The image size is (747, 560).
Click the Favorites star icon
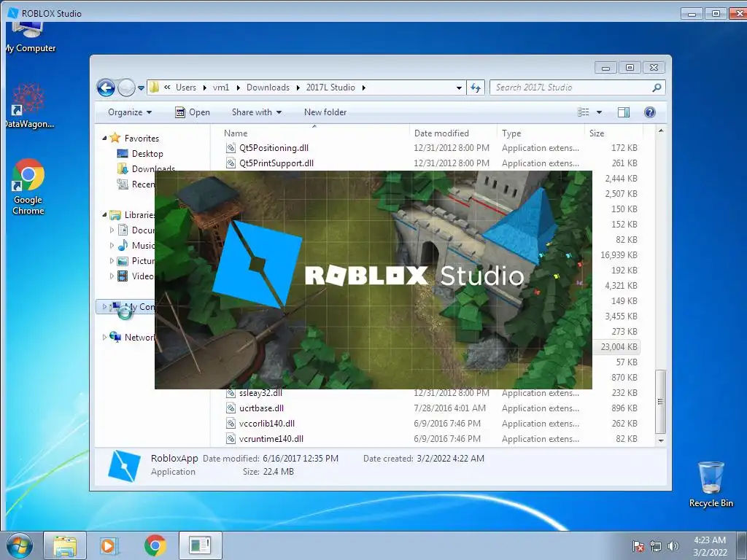(x=115, y=138)
